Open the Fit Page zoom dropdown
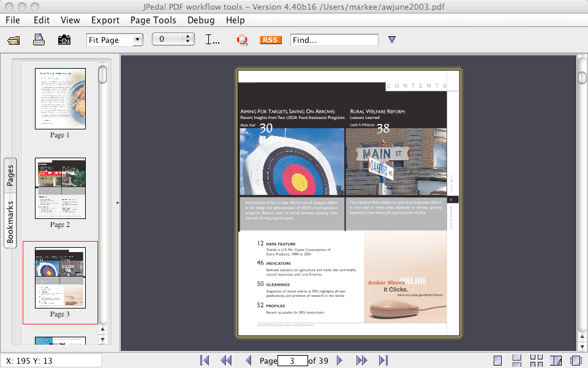 pos(137,40)
